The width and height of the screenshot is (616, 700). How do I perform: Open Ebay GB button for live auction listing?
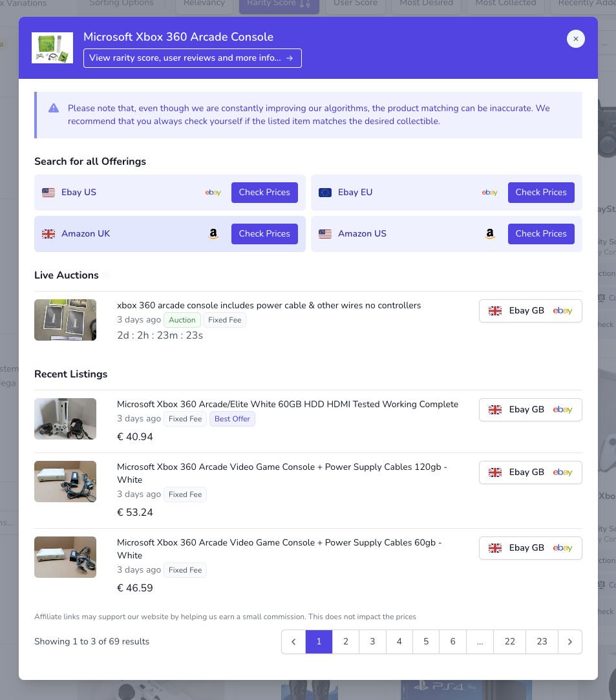(x=530, y=311)
